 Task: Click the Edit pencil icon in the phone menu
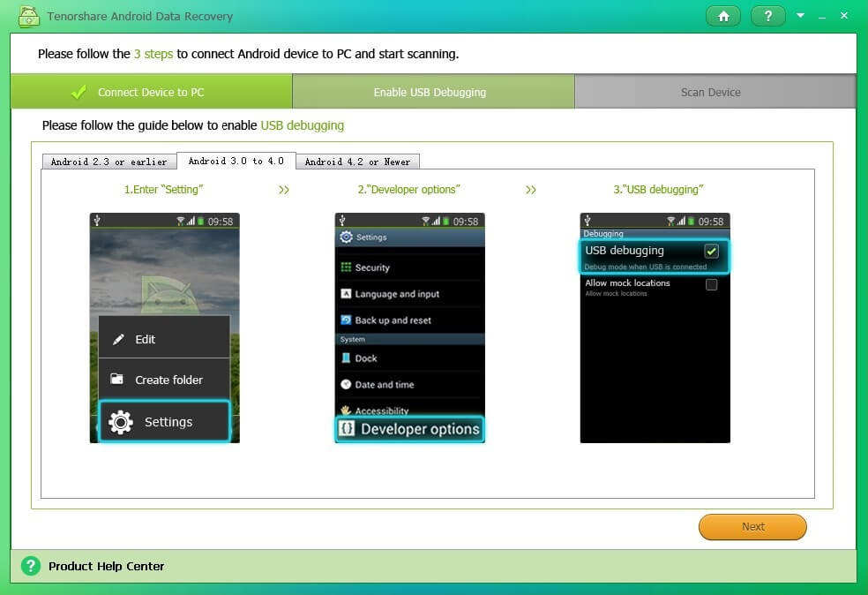click(118, 339)
